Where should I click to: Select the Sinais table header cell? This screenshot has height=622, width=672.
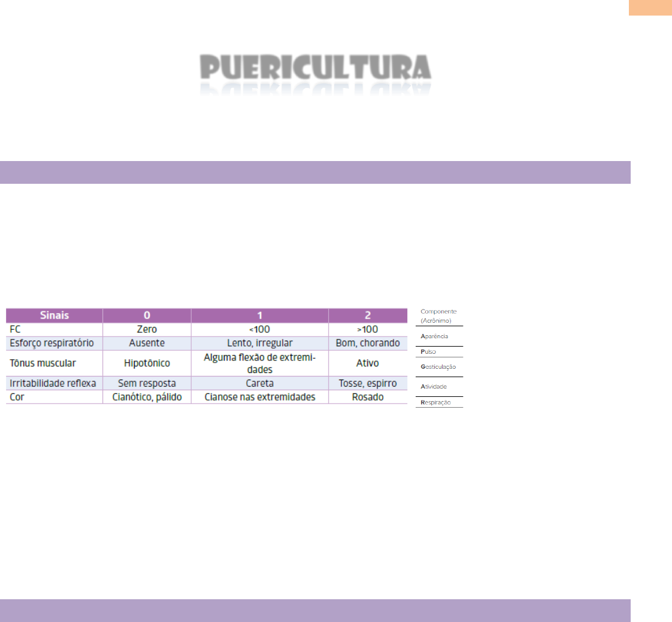point(55,315)
